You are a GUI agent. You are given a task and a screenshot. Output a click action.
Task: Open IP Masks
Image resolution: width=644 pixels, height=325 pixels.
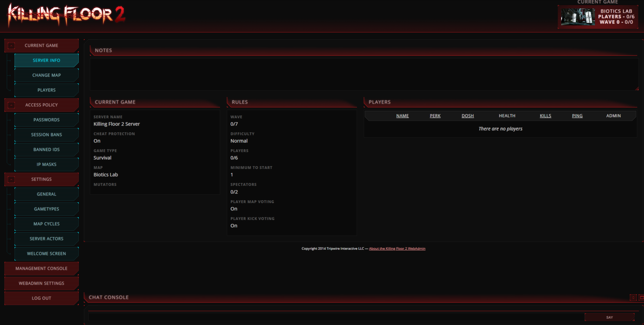pos(47,165)
